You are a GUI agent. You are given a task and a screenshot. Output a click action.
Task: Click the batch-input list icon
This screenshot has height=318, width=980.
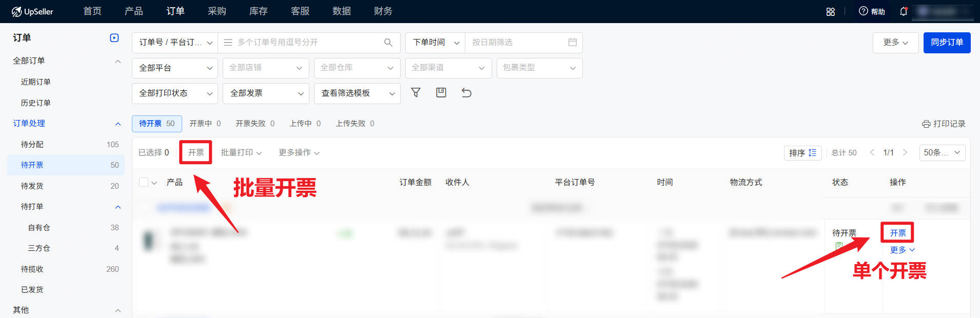[x=228, y=43]
